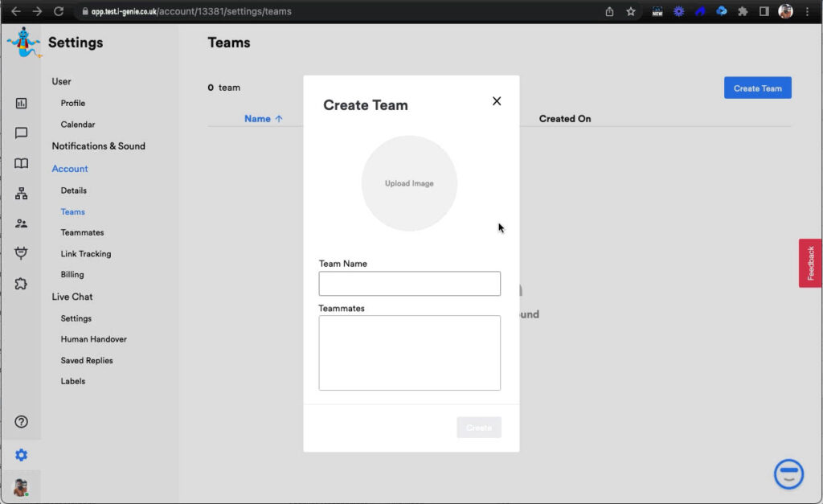Click the help question mark icon

coord(22,422)
